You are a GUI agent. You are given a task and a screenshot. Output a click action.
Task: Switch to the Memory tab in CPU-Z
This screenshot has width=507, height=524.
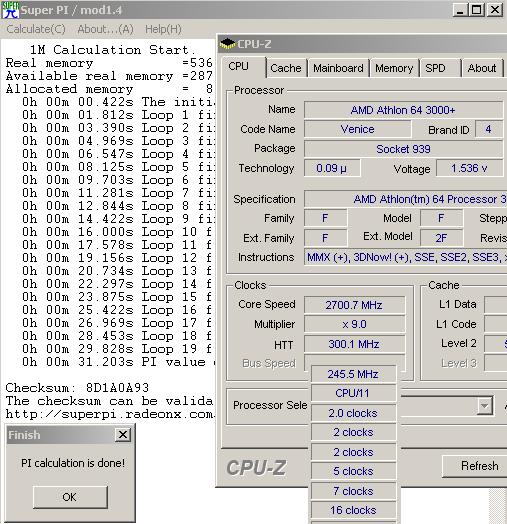pyautogui.click(x=394, y=68)
